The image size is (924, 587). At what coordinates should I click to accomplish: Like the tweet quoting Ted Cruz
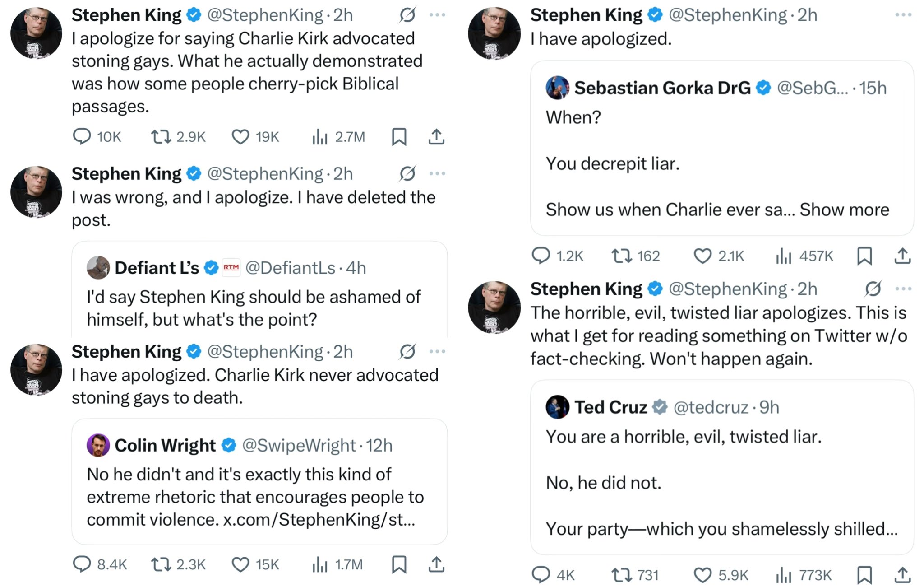point(702,575)
